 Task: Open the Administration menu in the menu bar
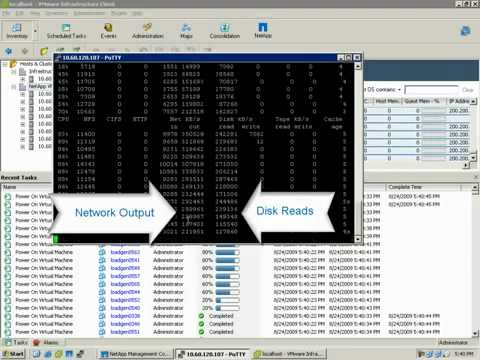tap(89, 13)
